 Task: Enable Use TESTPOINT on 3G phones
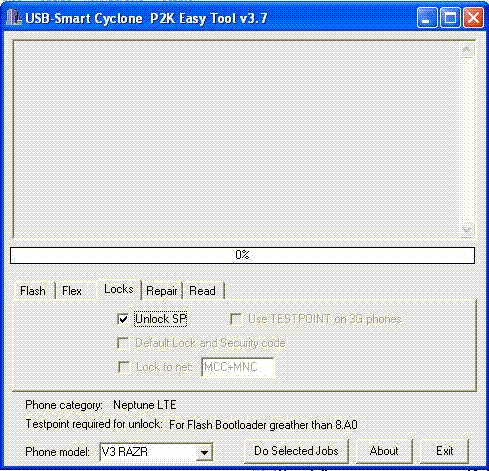pyautogui.click(x=236, y=319)
